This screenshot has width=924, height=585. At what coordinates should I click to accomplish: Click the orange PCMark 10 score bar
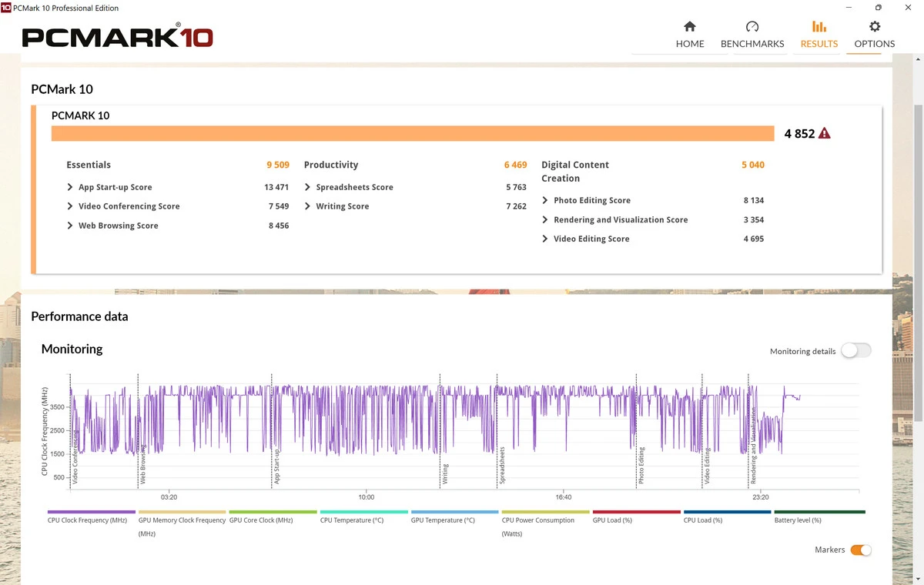tap(412, 133)
